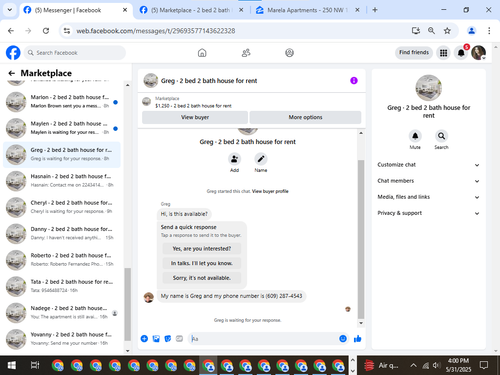This screenshot has width=500, height=375.
Task: Open a new browser tab
Action: tap(375, 10)
